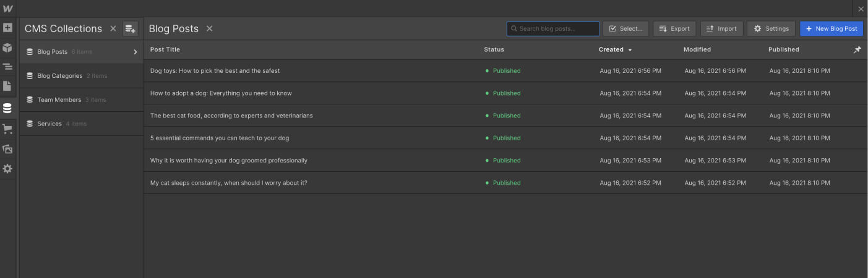Viewport: 868px width, 278px height.
Task: Open the site Settings gear in sidebar
Action: (7, 169)
